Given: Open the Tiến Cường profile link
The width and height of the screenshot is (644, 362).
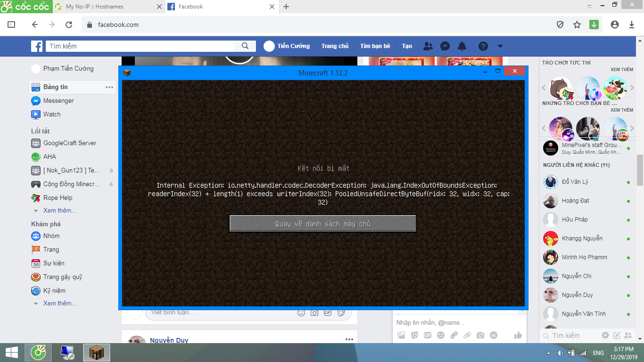Looking at the screenshot, I should 287,46.
